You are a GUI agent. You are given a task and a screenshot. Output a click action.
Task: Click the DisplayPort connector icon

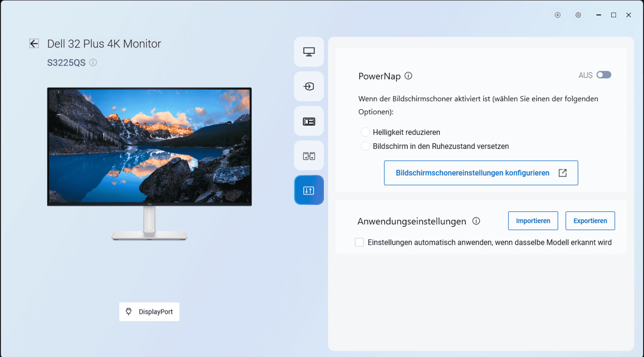(x=129, y=312)
